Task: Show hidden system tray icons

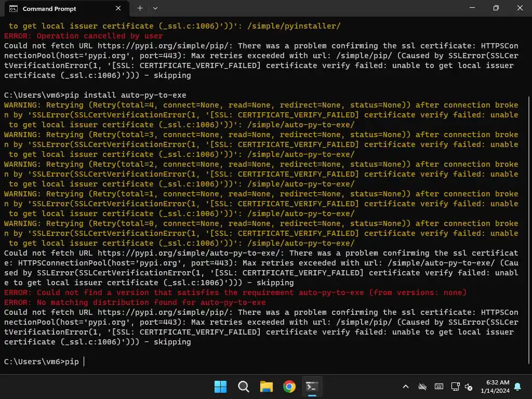Action: click(406, 387)
